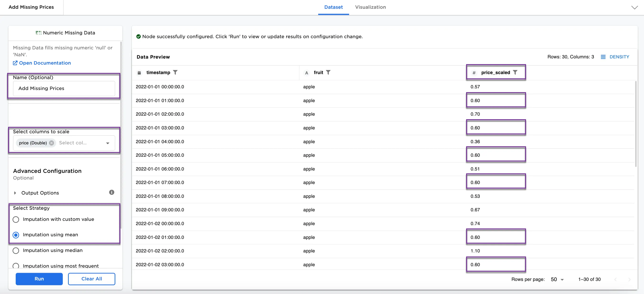
Task: Click the price_scaled column filter icon
Action: [515, 72]
